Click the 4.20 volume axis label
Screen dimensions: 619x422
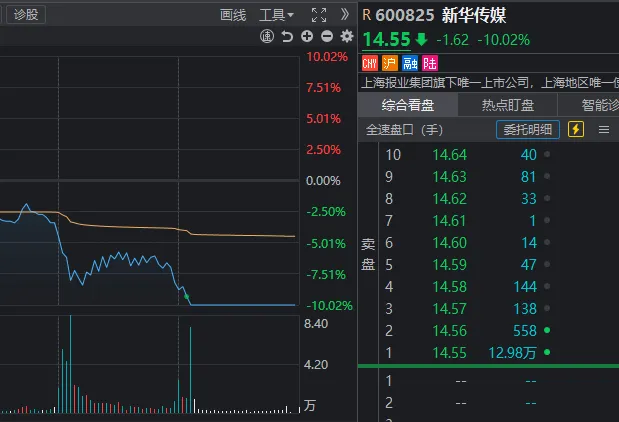click(x=316, y=365)
